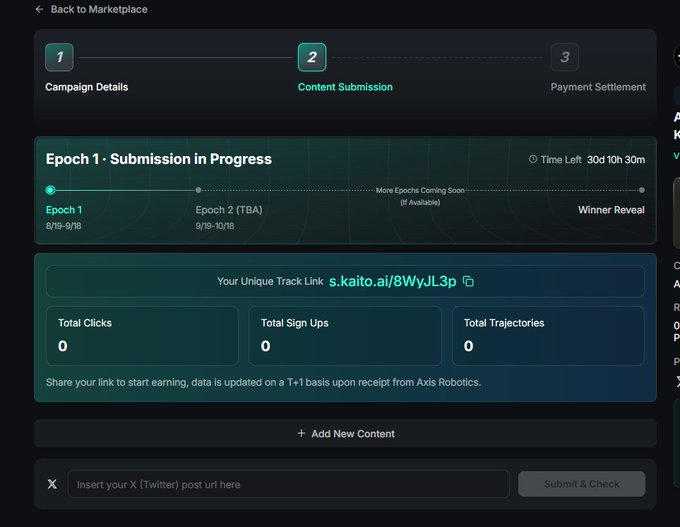The height and width of the screenshot is (527, 680).
Task: Click the Add New Content button
Action: (x=345, y=433)
